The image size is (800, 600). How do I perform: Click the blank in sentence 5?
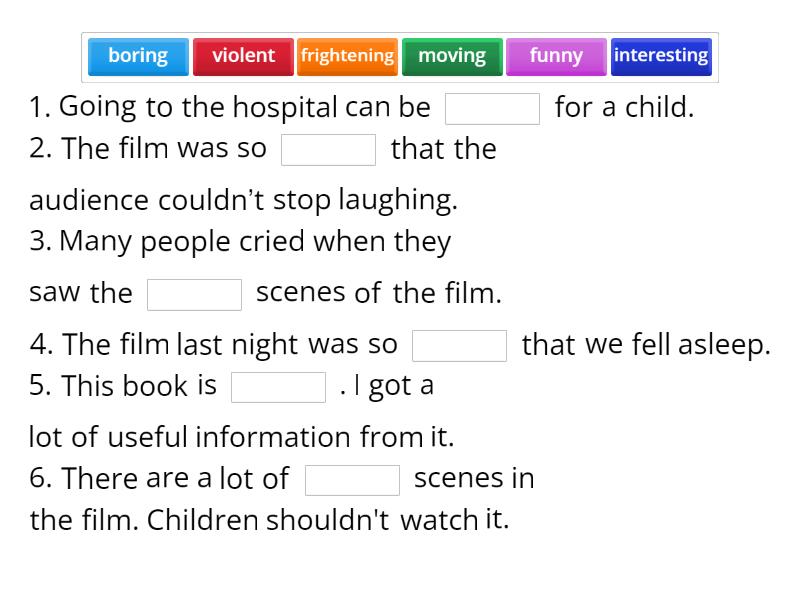[278, 386]
